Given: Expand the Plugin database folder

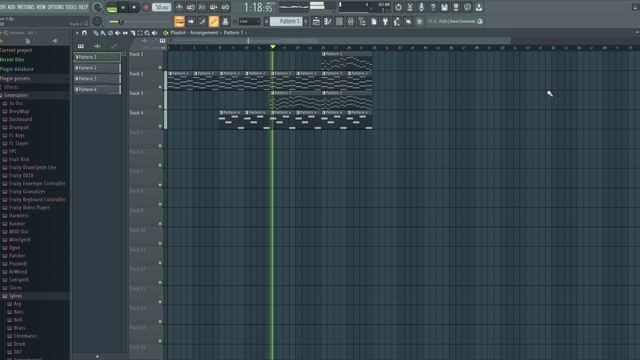Looking at the screenshot, I should point(17,69).
